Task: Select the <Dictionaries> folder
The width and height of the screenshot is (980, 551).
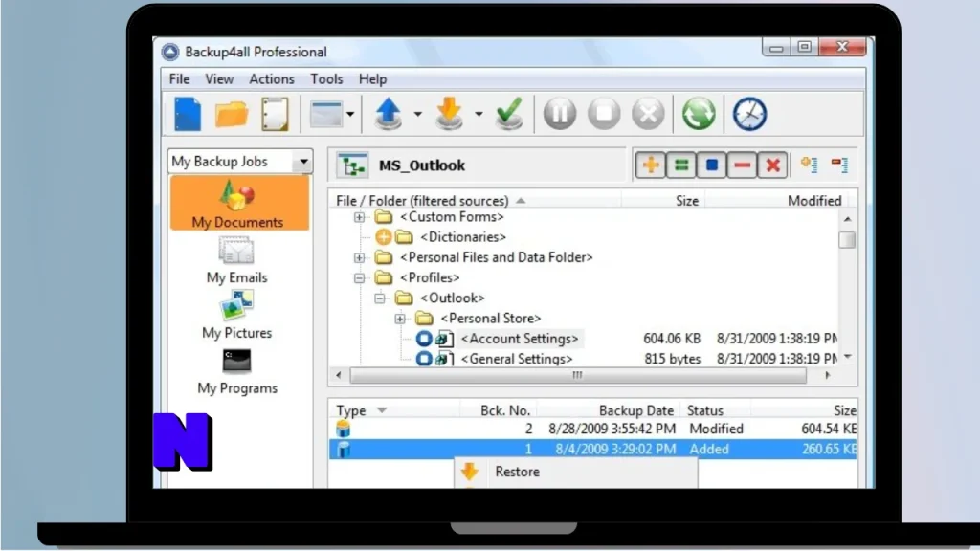Action: [462, 237]
